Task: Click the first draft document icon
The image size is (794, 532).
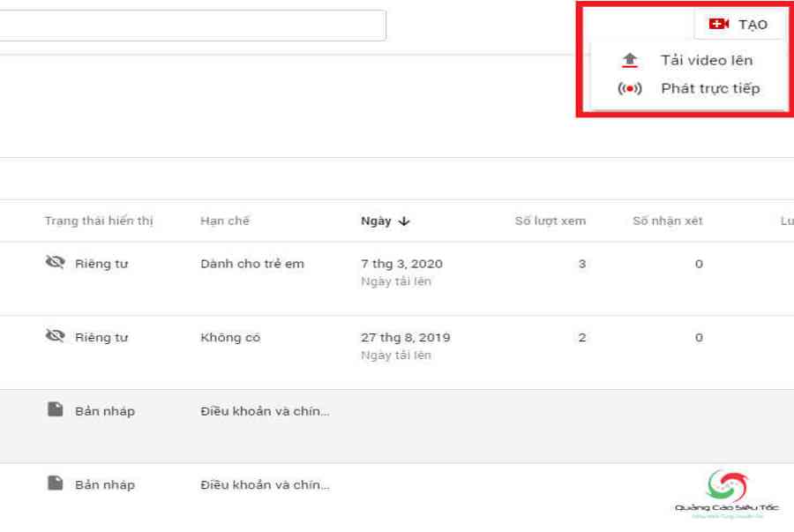Action: point(56,410)
